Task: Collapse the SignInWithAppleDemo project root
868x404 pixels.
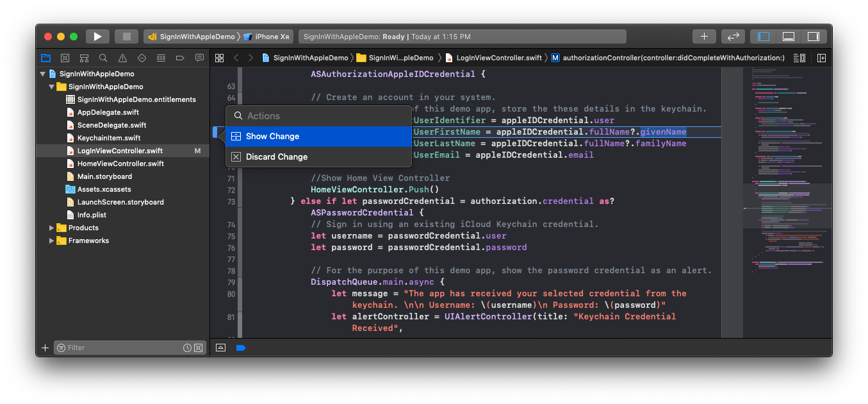Action: click(x=42, y=74)
